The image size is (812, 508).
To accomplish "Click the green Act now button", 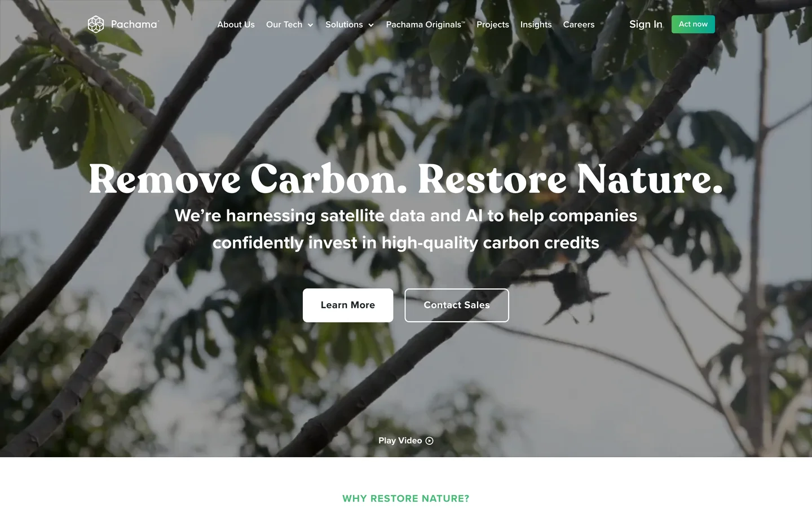I will (693, 24).
